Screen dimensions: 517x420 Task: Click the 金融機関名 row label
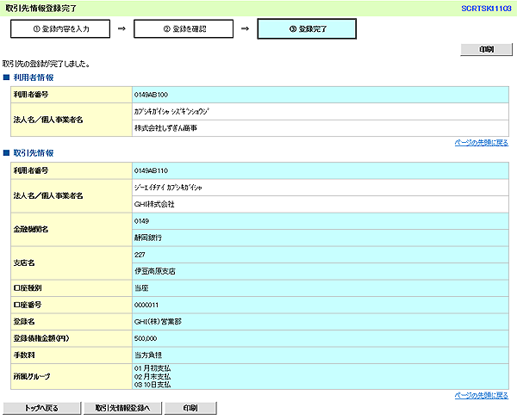(31, 229)
